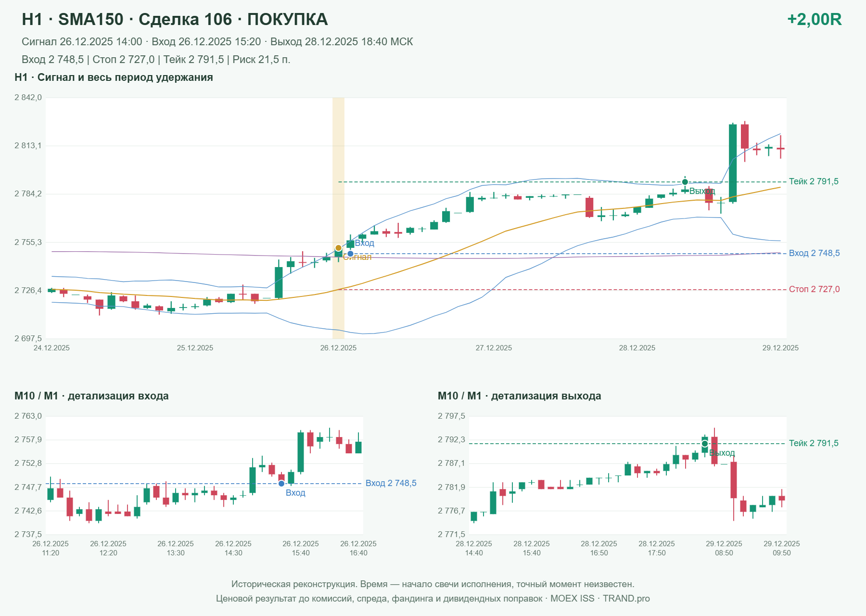Click the tall green candle on 28.12 on the H1 chart
This screenshot has width=866, height=616.
(x=733, y=163)
